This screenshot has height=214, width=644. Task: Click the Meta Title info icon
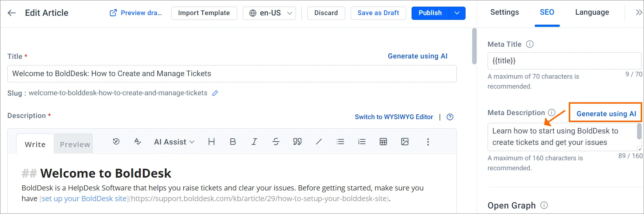529,44
